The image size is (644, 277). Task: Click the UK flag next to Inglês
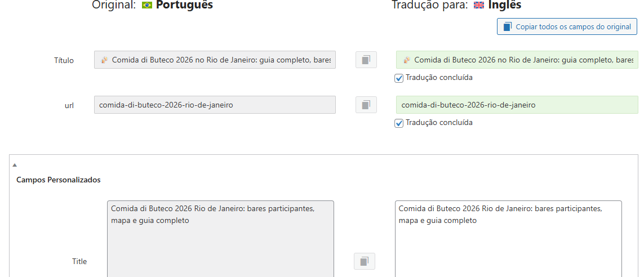click(x=479, y=5)
